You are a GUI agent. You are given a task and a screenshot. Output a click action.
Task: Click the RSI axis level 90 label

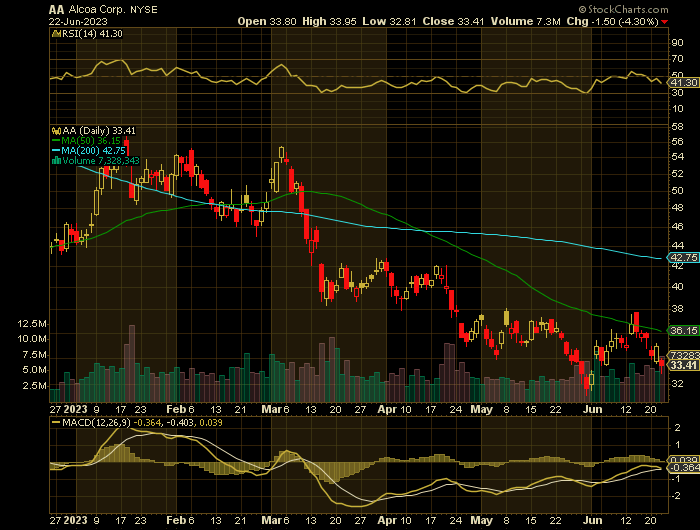click(677, 42)
